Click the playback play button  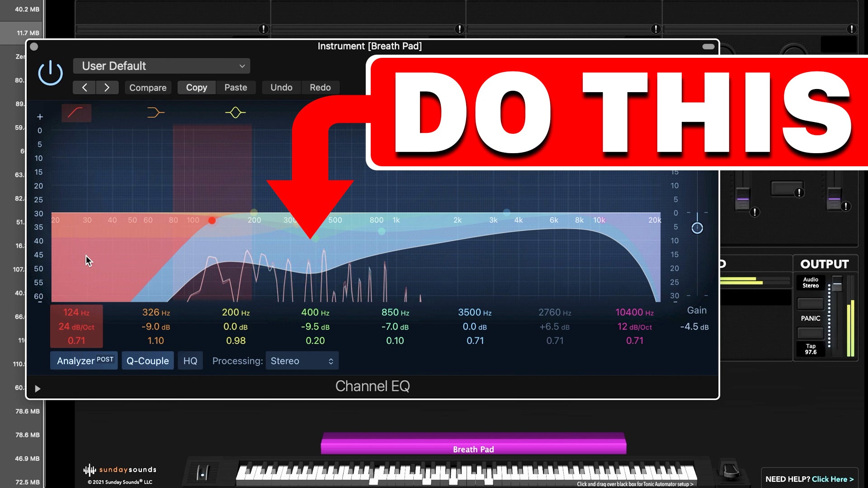pyautogui.click(x=37, y=388)
